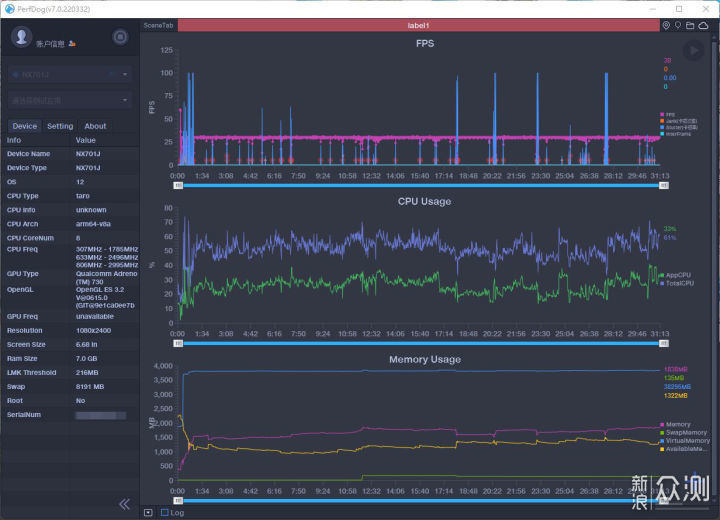Screen dimensions: 720x520
Task: Collapse the left panel with double chevron
Action: (x=124, y=504)
